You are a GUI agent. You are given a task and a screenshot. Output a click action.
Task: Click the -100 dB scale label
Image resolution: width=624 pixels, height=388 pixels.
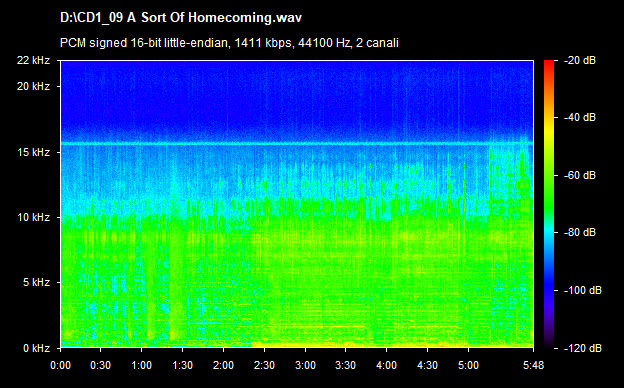click(583, 291)
